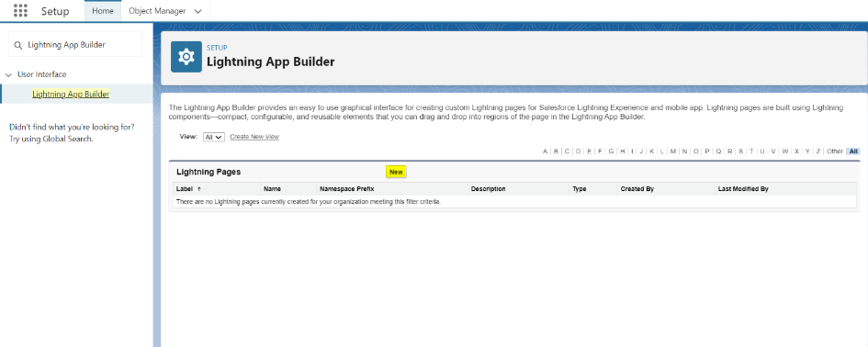Click the New Lightning page button

pos(396,172)
